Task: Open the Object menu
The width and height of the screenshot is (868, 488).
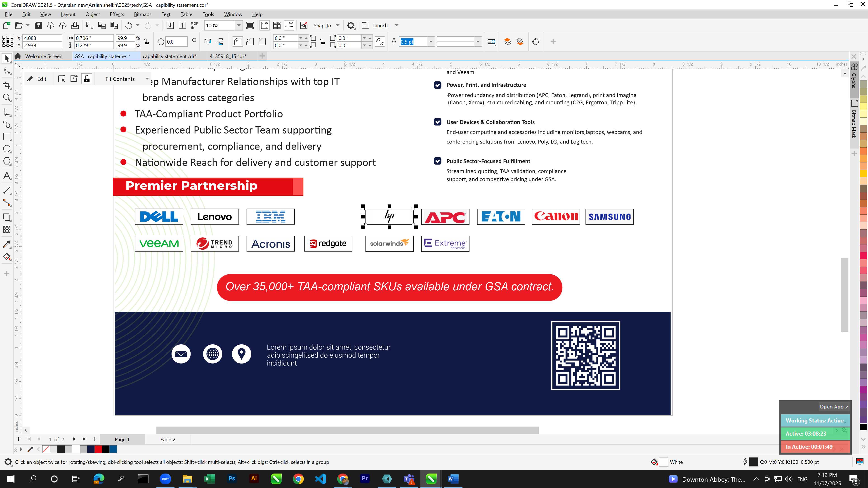Action: [x=92, y=14]
